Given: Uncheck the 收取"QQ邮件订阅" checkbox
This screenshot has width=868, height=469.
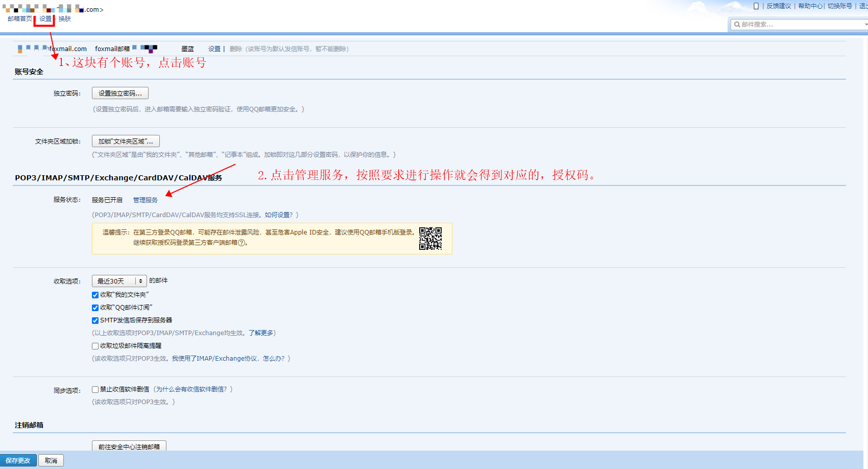Looking at the screenshot, I should coord(95,308).
